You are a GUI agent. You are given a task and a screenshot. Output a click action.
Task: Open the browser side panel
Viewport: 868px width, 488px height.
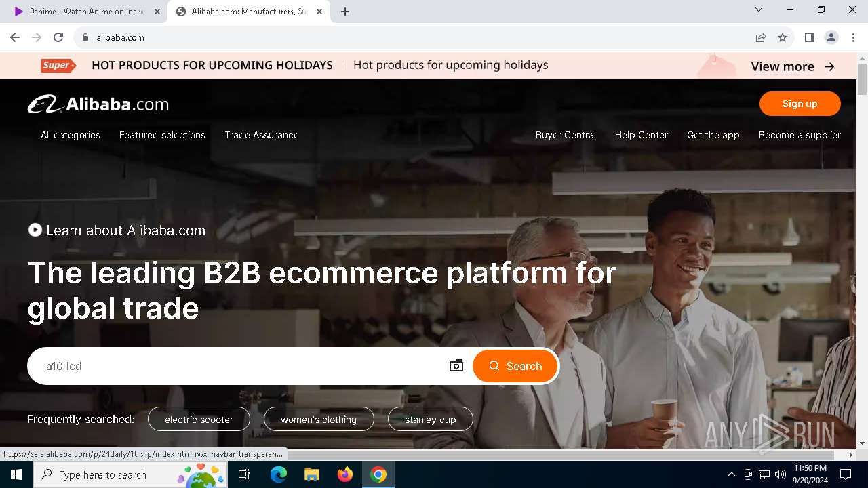click(809, 37)
